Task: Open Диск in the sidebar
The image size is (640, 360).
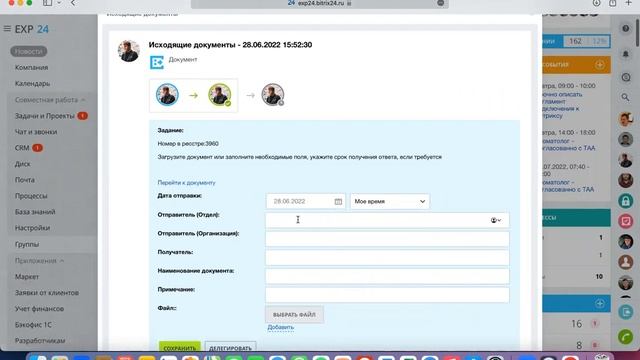Action: pos(22,164)
